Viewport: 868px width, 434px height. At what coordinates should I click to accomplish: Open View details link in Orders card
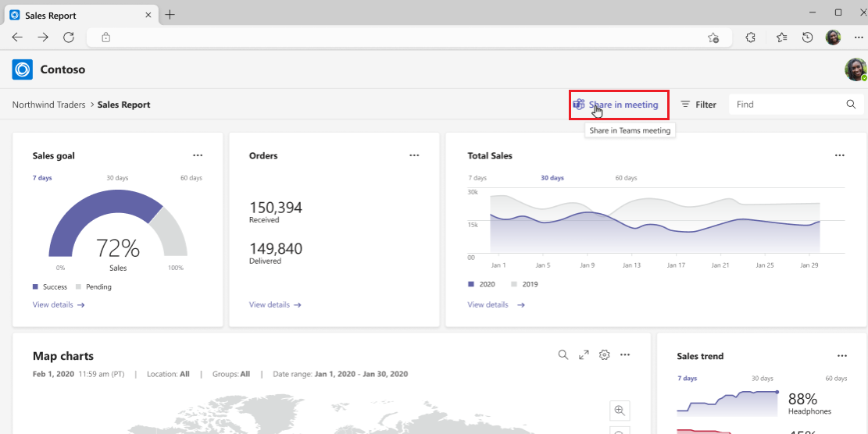[x=275, y=304]
